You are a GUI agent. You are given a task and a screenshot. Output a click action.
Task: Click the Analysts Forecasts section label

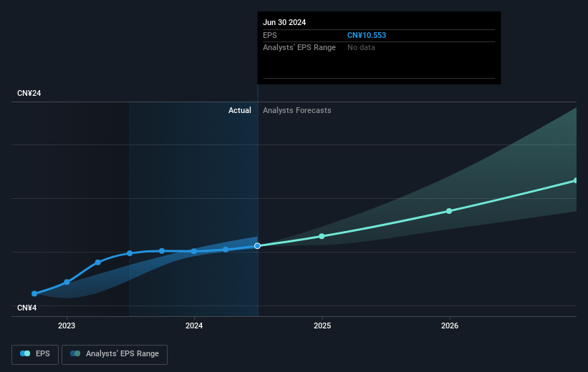(x=297, y=110)
